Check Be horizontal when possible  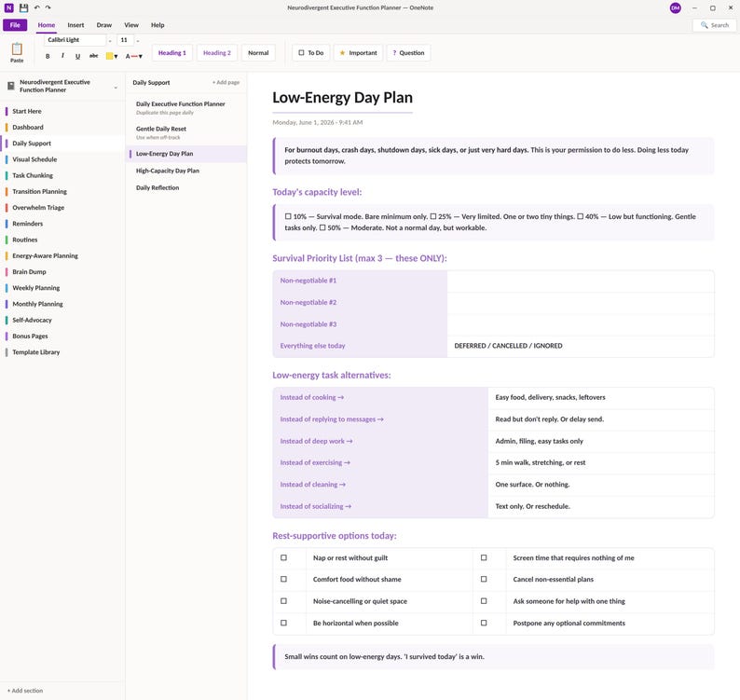[283, 623]
